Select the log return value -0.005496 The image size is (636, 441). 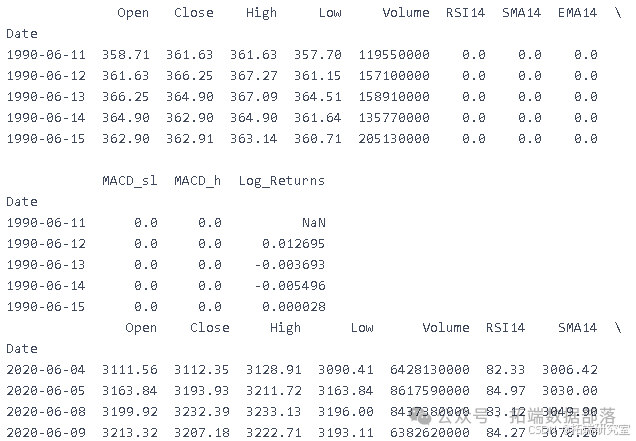click(x=290, y=286)
